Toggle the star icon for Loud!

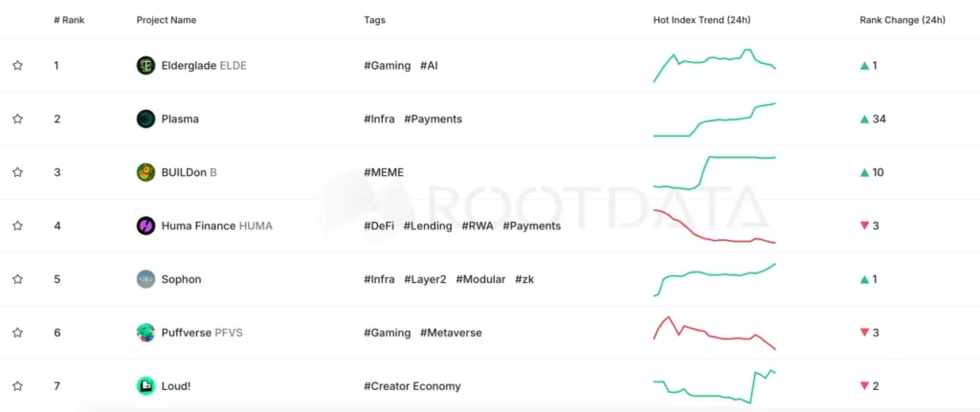click(x=17, y=386)
